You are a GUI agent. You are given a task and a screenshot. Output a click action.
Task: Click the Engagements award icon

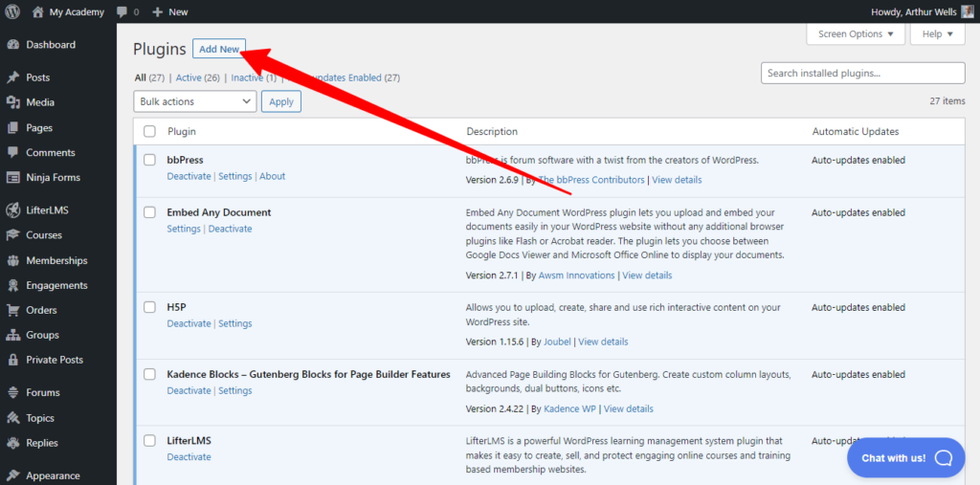pyautogui.click(x=12, y=286)
